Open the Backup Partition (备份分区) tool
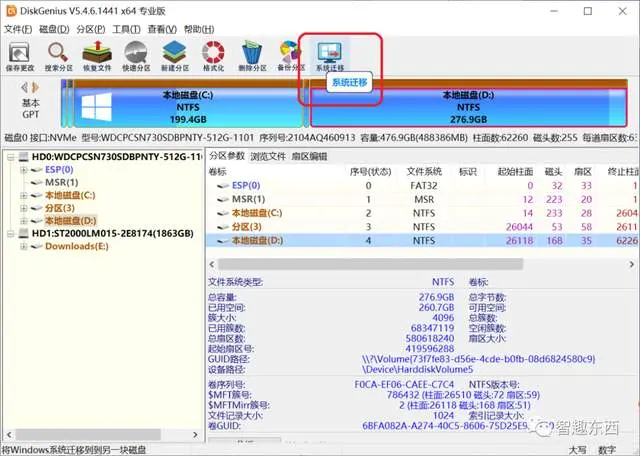Screen dimensions: 640x456 pos(291,56)
